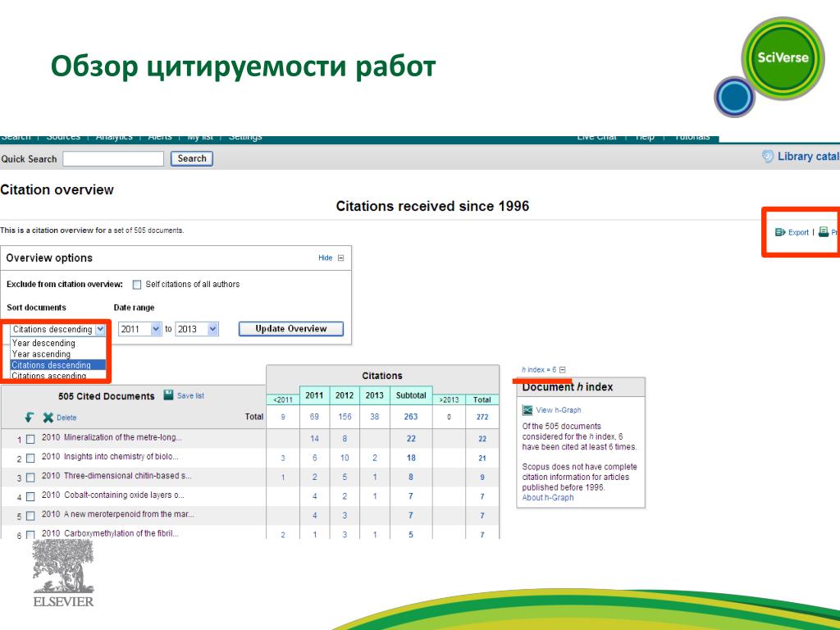Tick checkbox for A new meroterpenoid document

30,516
